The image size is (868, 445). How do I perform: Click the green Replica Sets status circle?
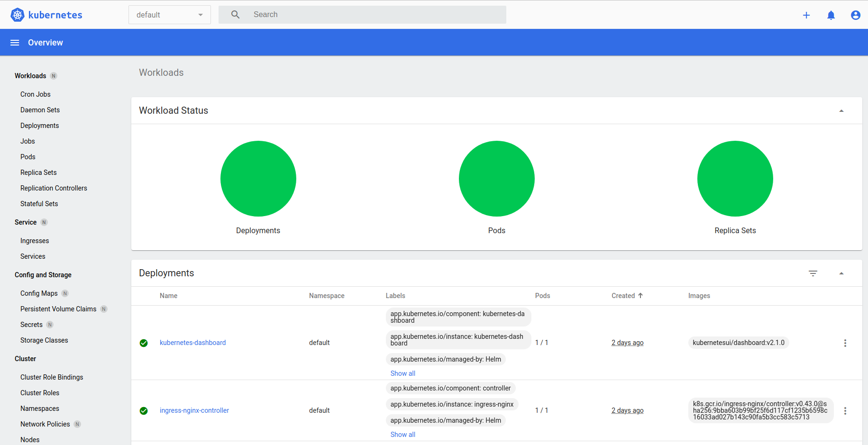click(735, 179)
